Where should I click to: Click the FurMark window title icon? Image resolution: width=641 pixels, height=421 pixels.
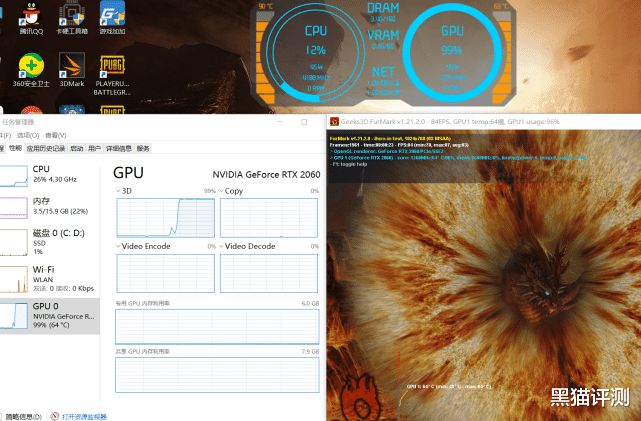tap(334, 121)
